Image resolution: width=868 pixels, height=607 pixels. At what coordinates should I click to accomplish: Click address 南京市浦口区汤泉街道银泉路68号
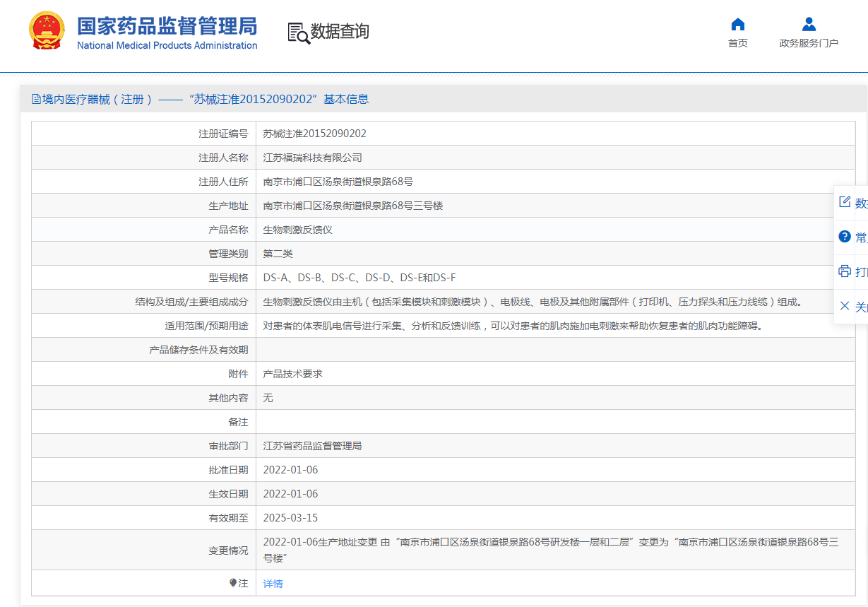[x=338, y=182]
